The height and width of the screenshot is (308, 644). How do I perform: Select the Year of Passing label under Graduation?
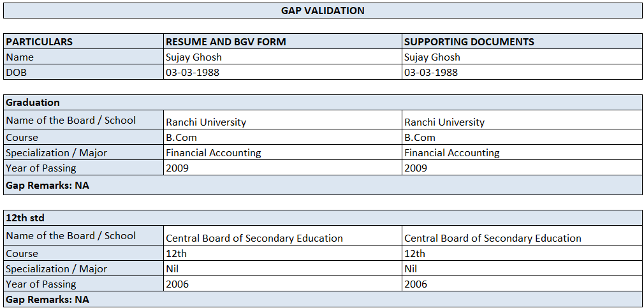(41, 168)
